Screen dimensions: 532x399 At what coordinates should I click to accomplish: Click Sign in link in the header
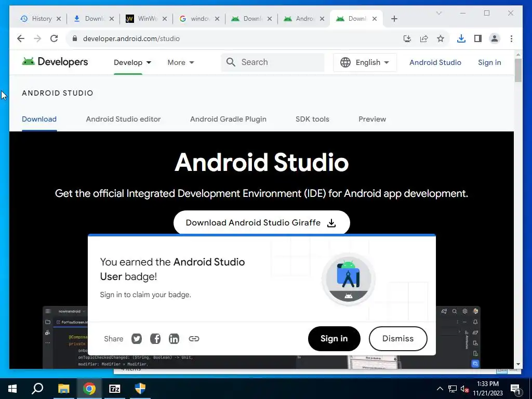pos(489,62)
